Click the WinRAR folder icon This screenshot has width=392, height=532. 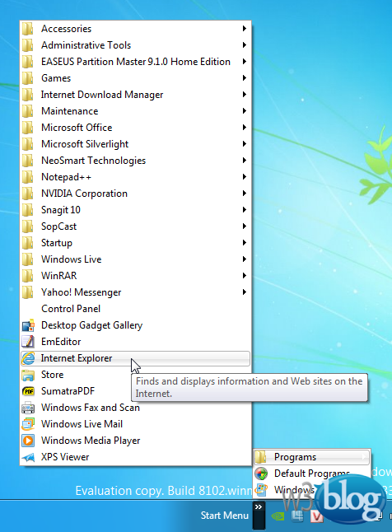point(28,276)
